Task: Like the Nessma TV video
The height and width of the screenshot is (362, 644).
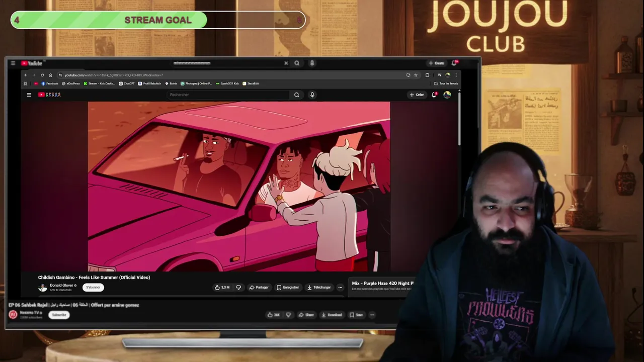Action: (274, 315)
